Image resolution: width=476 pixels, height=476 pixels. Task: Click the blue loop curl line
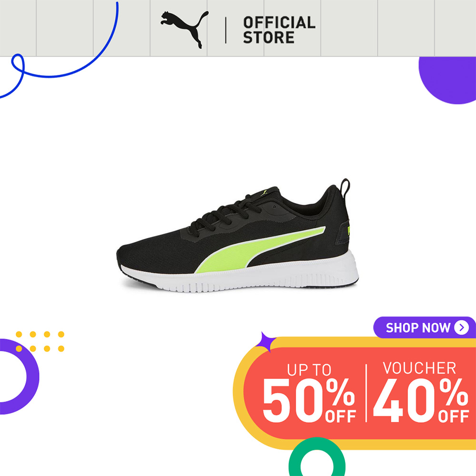pos(59,50)
